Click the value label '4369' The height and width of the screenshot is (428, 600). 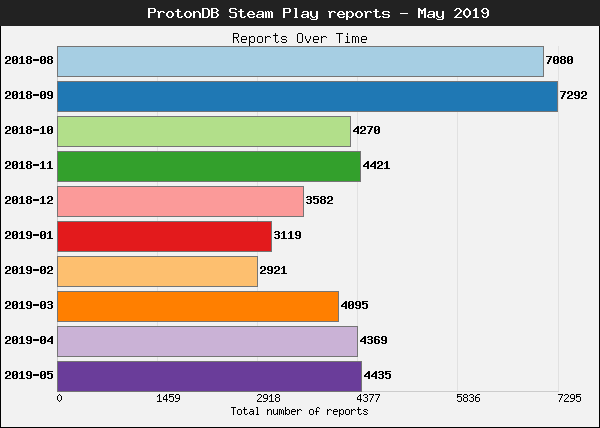coord(373,340)
